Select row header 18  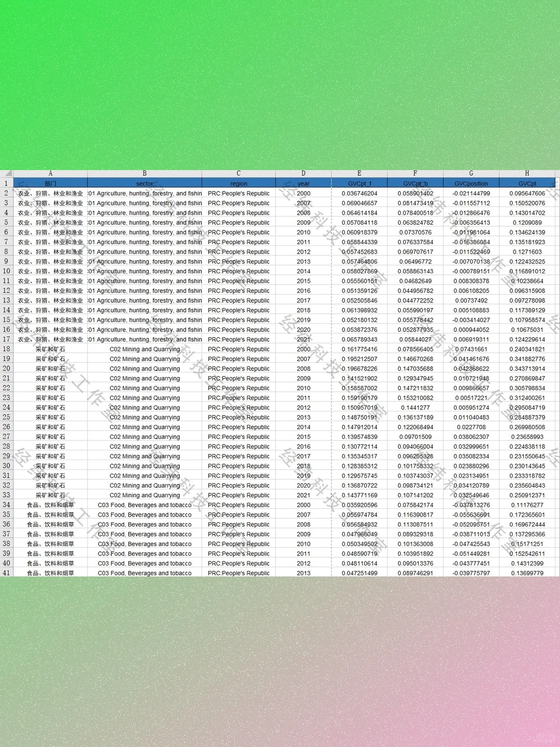6,349
